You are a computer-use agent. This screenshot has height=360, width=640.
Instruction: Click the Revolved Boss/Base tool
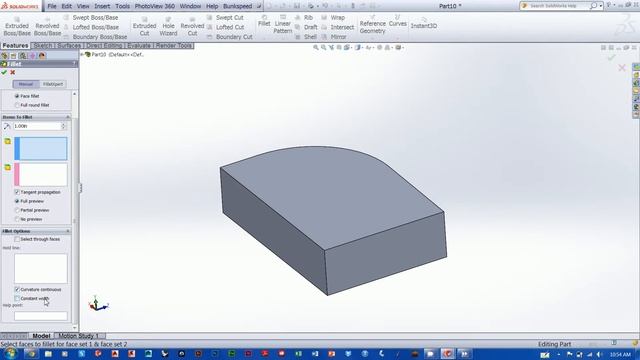coord(47,26)
